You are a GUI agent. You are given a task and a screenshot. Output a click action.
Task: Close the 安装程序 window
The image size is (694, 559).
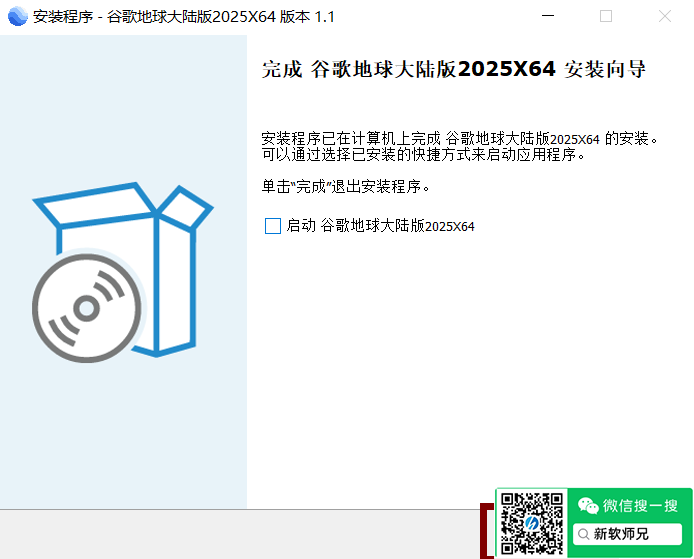click(x=664, y=16)
